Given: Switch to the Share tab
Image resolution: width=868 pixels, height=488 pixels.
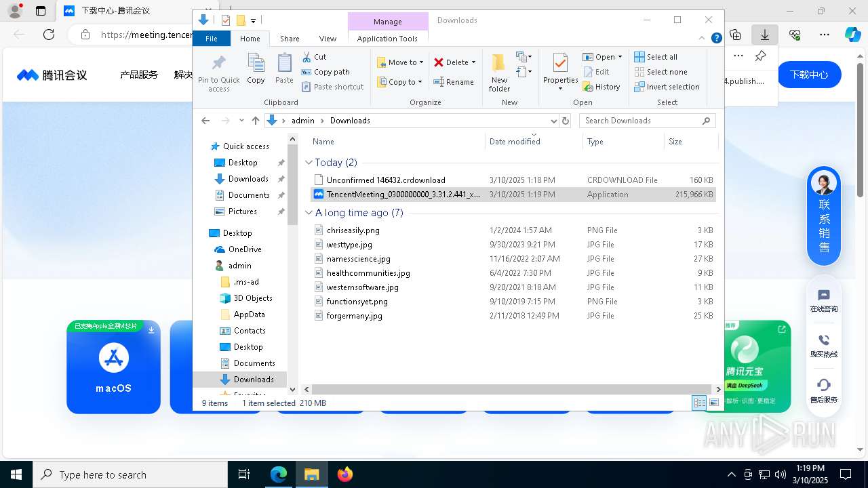Looking at the screenshot, I should tap(290, 39).
